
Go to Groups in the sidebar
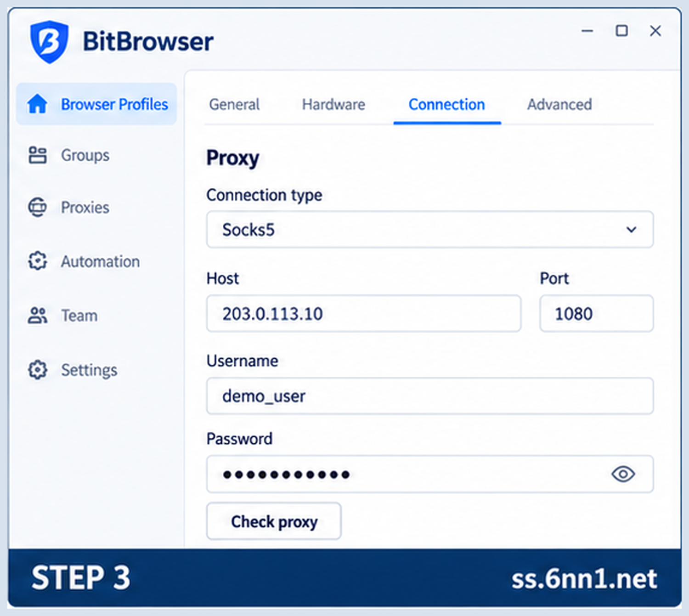point(85,155)
